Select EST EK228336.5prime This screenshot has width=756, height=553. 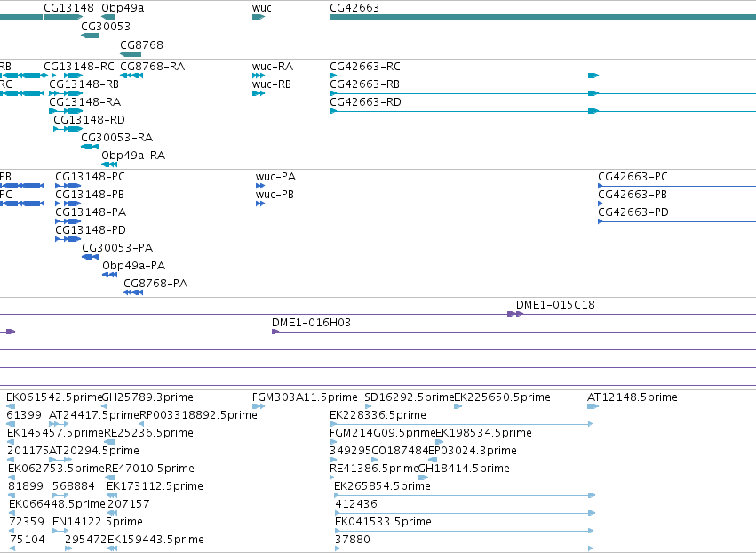pos(378,415)
